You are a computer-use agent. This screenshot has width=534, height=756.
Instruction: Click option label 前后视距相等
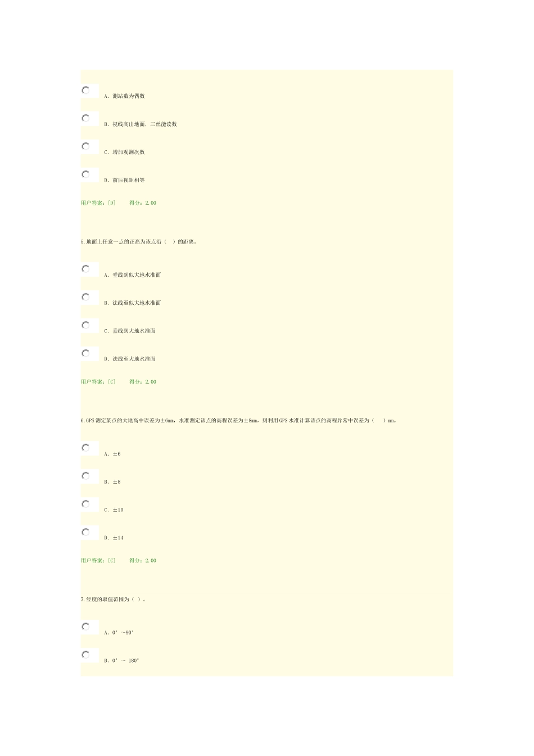[129, 181]
